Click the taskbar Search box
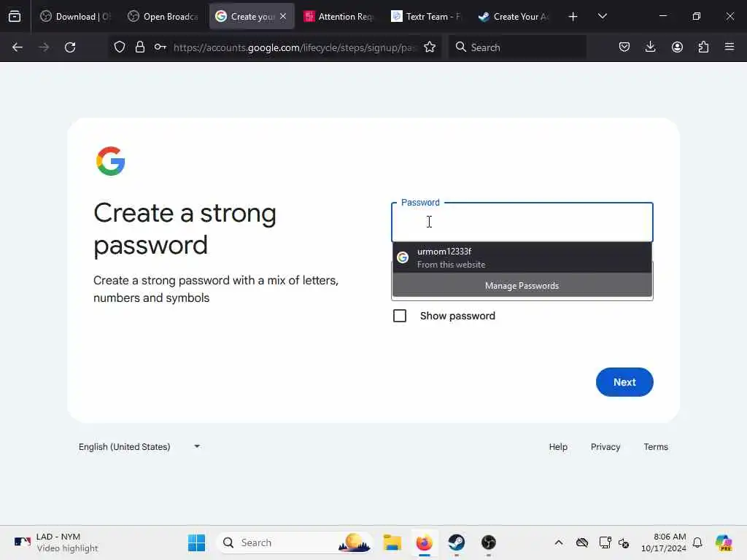 (x=295, y=542)
